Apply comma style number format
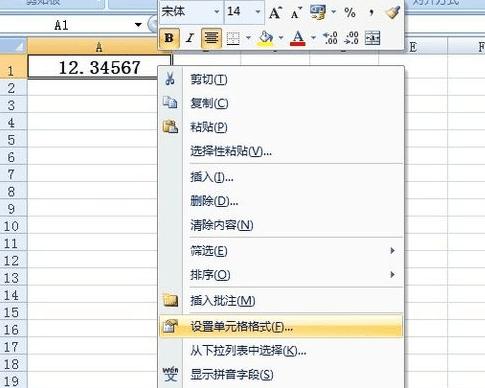Screen dimensions: 485x388 click(x=371, y=14)
